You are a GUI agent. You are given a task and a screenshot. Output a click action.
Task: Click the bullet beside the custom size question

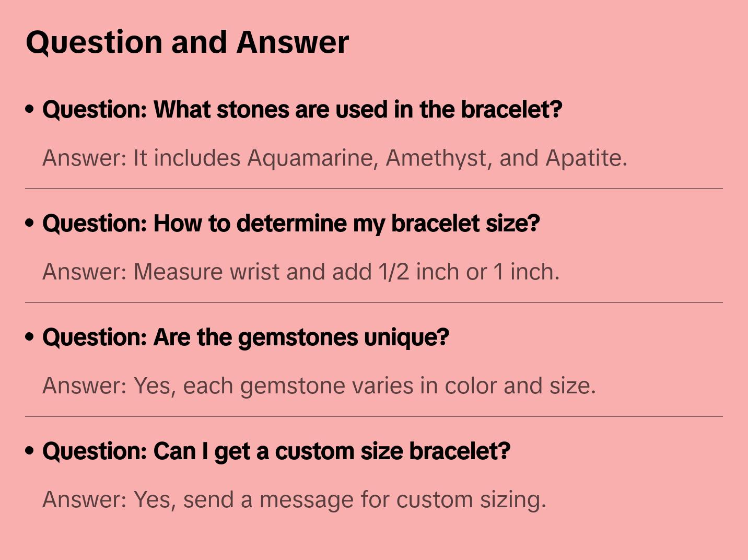tap(30, 451)
